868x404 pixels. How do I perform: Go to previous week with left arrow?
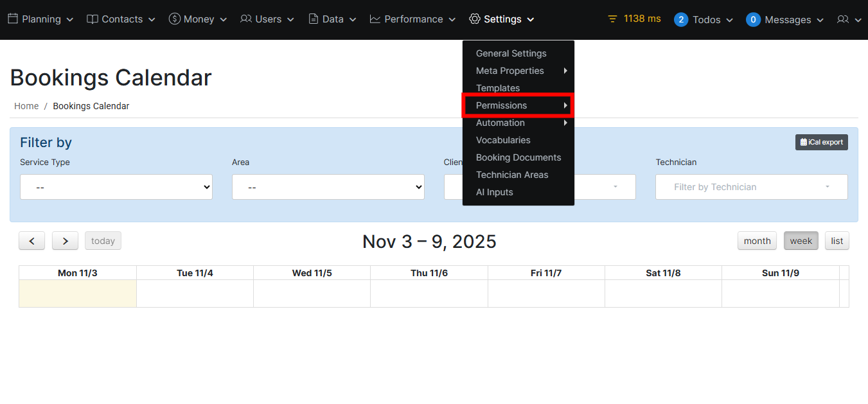pos(31,241)
